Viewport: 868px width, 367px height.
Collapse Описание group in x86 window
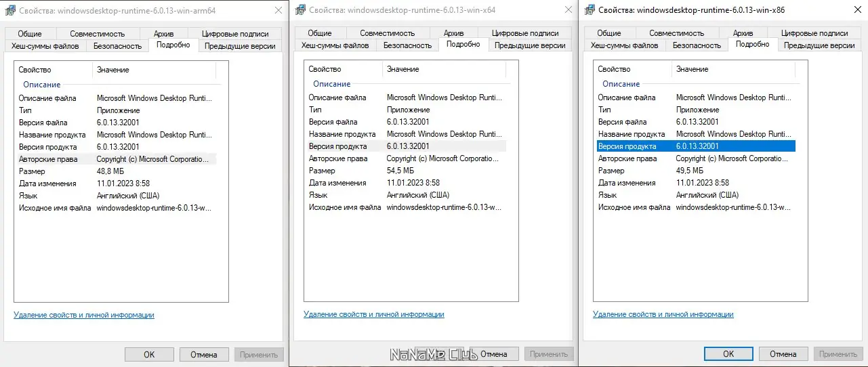pos(621,84)
